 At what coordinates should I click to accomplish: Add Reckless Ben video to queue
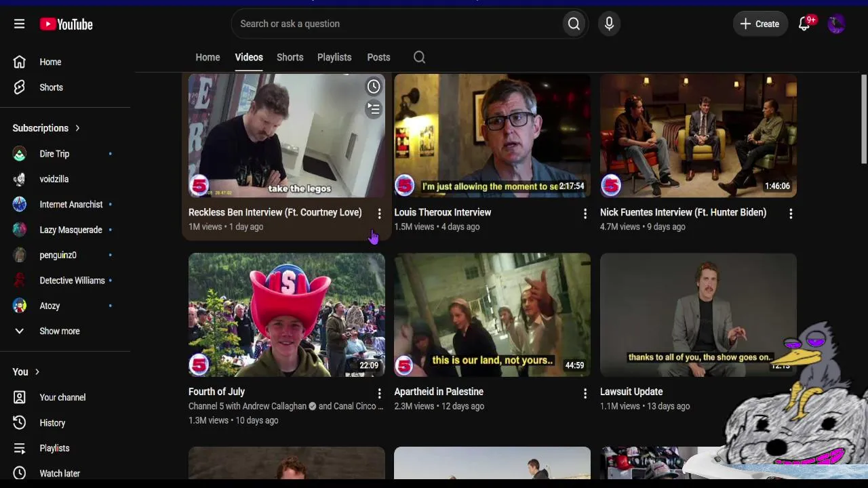click(374, 108)
